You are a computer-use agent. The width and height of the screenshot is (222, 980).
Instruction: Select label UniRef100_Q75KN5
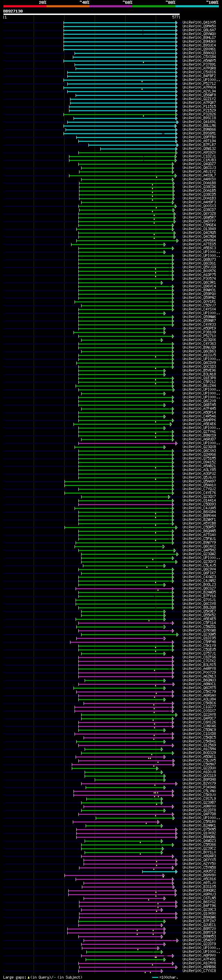(x=199, y=829)
